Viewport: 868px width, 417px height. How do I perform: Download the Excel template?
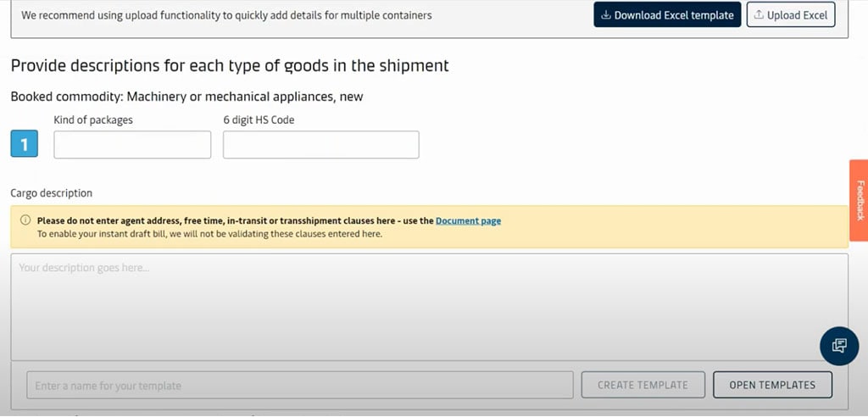click(668, 15)
